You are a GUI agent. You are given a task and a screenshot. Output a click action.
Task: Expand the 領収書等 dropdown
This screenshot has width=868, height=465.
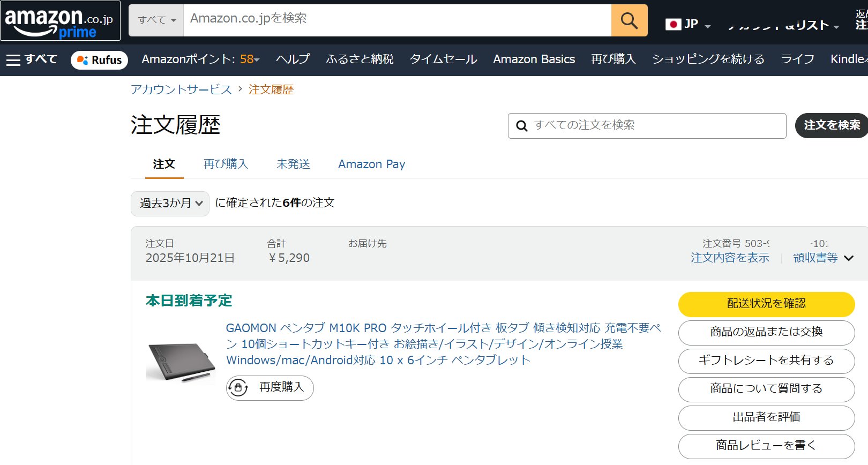823,258
